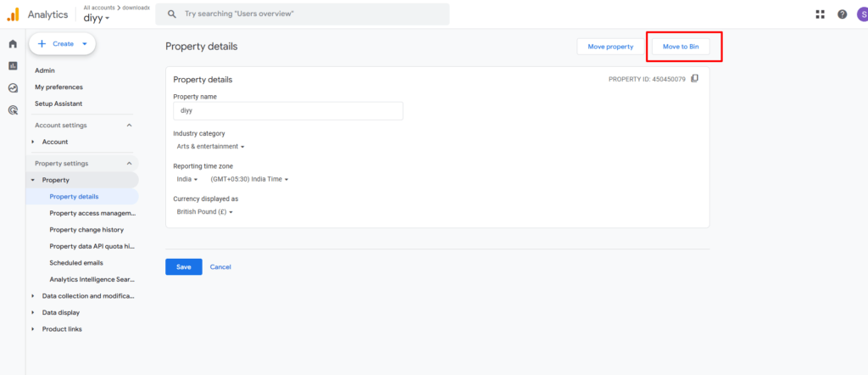The height and width of the screenshot is (375, 868).
Task: Open Property change history
Action: pyautogui.click(x=86, y=229)
